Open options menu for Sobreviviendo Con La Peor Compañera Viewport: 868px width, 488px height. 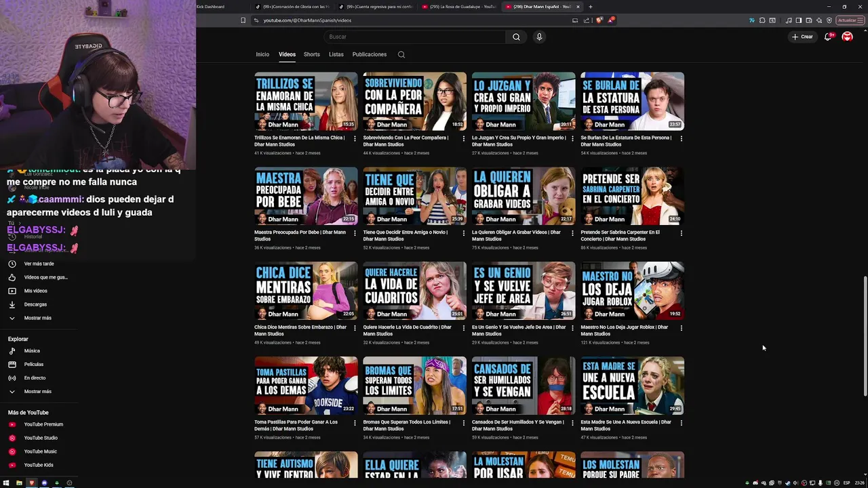(x=464, y=138)
